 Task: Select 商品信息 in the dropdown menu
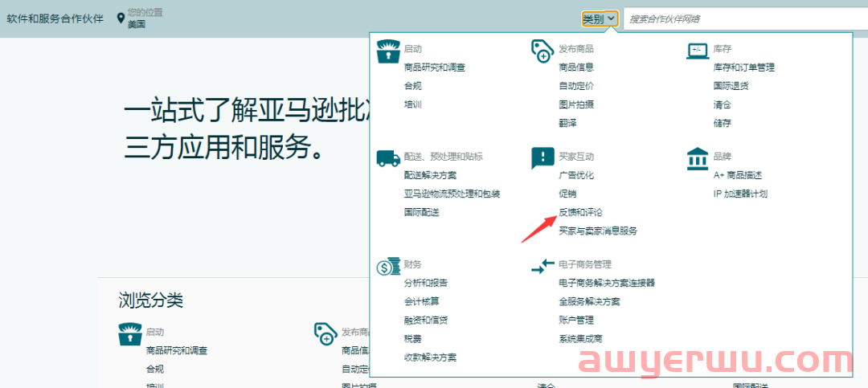[576, 67]
